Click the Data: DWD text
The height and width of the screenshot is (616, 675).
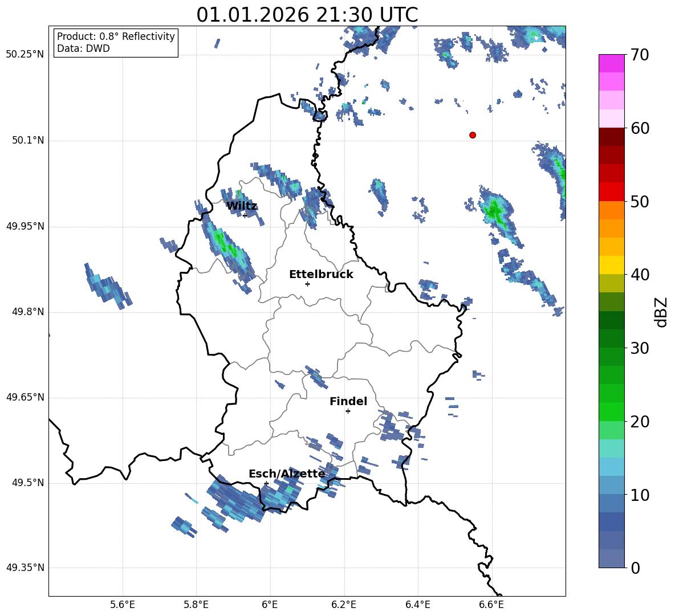pyautogui.click(x=83, y=48)
